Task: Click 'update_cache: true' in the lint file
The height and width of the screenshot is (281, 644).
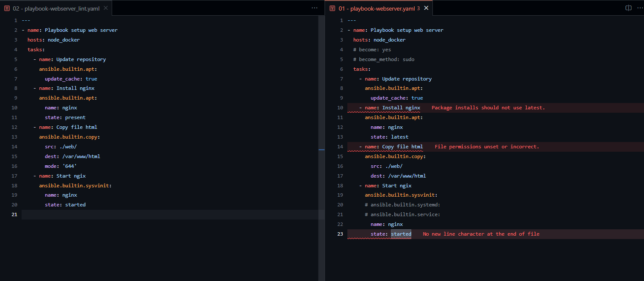Action: point(71,79)
